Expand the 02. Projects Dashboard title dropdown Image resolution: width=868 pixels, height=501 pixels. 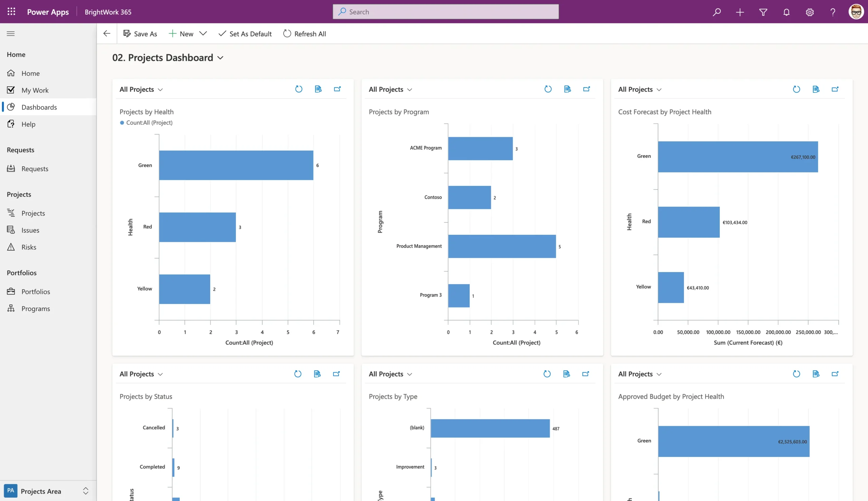[x=220, y=58]
